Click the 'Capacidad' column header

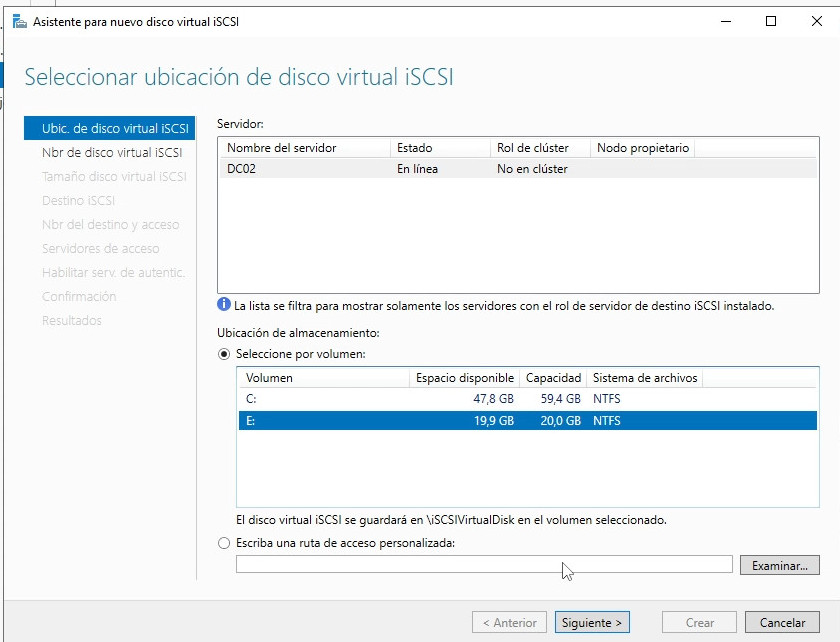pos(553,378)
